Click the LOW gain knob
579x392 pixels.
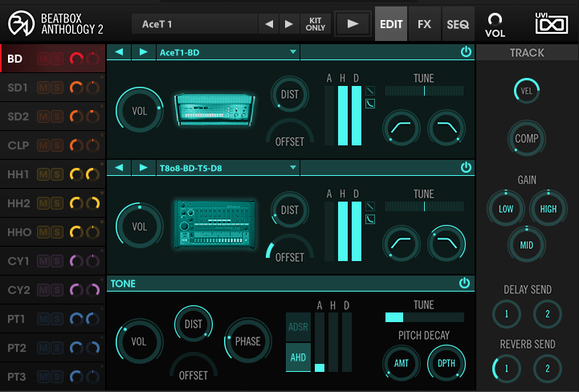(x=506, y=209)
